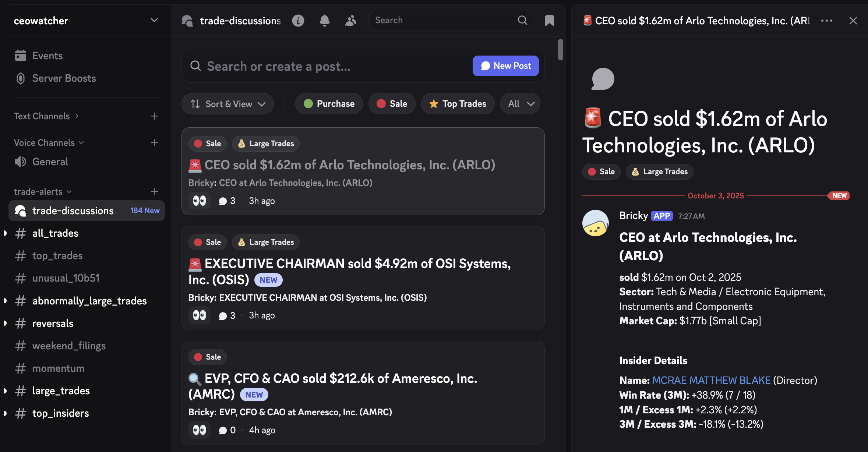Filter posts by Sale tag

tap(392, 104)
